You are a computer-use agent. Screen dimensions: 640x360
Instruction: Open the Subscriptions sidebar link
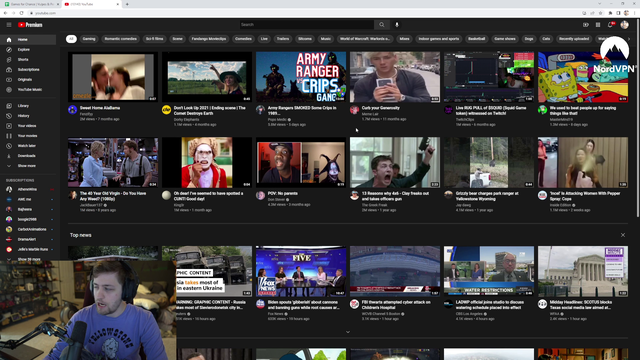tap(28, 70)
